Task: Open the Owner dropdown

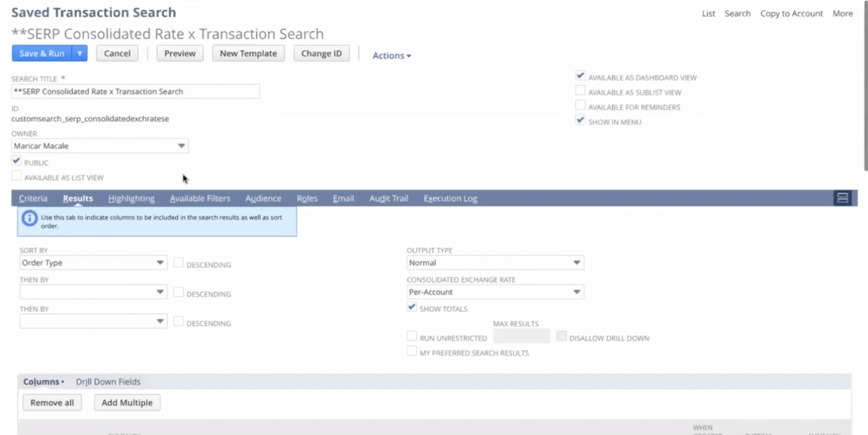Action: [x=181, y=146]
